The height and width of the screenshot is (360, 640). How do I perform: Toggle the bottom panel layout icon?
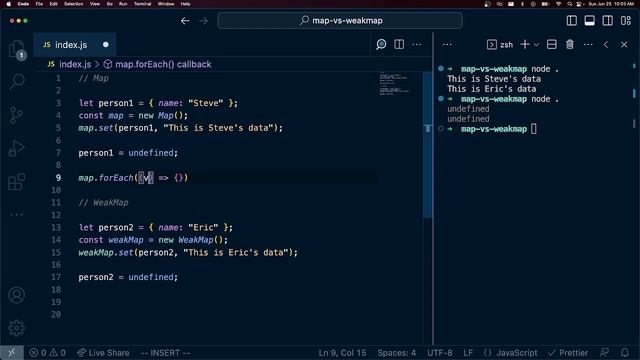(589, 21)
